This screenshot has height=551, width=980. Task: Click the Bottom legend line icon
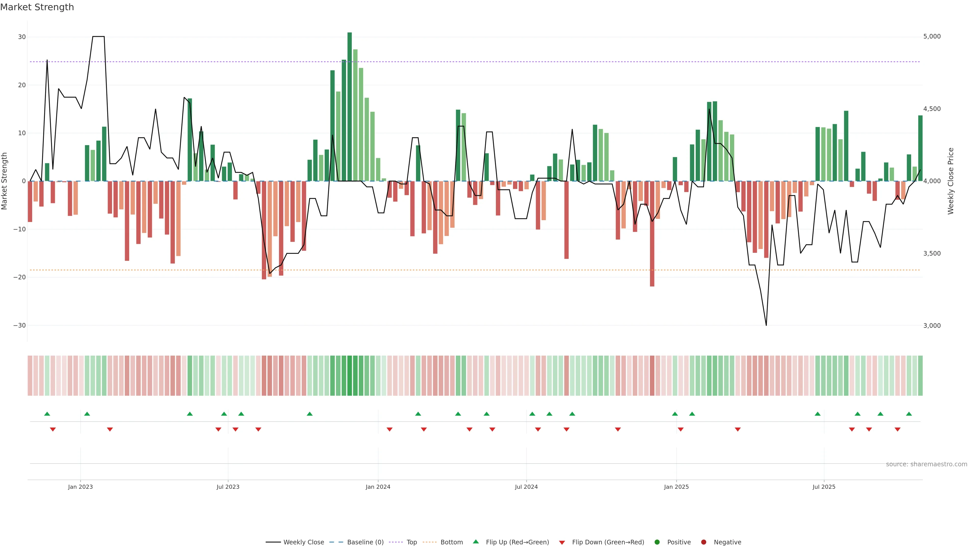pos(430,542)
